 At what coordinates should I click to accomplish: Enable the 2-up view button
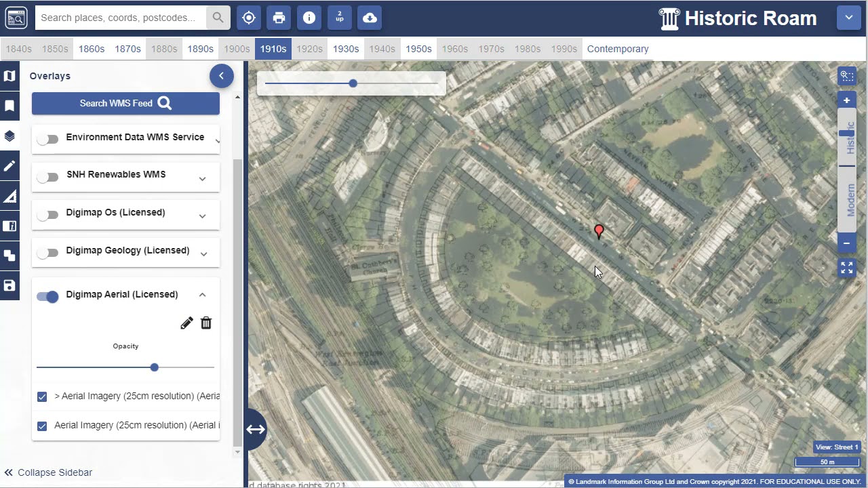pos(340,18)
